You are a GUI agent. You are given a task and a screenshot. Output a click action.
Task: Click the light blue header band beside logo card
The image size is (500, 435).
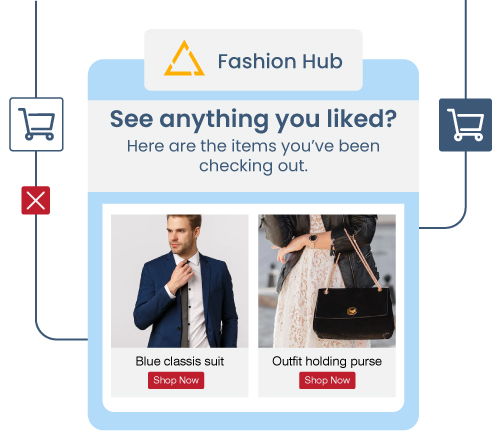[116, 80]
